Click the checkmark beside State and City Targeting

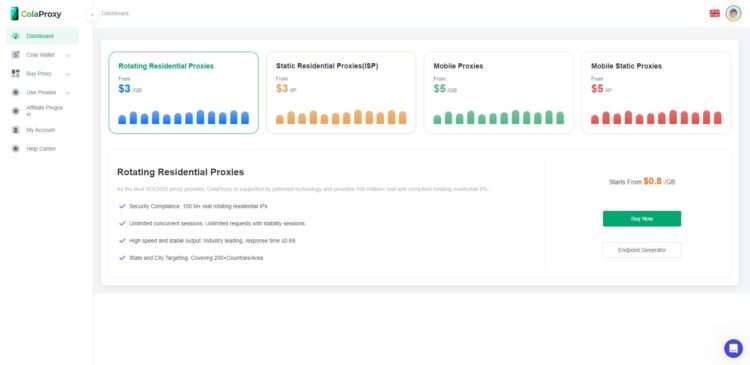tap(122, 258)
